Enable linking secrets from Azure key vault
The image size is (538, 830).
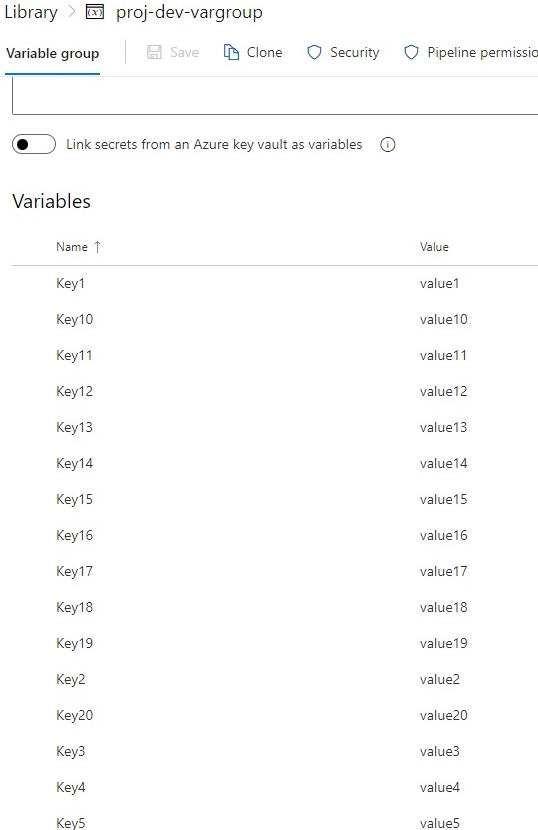click(x=34, y=144)
